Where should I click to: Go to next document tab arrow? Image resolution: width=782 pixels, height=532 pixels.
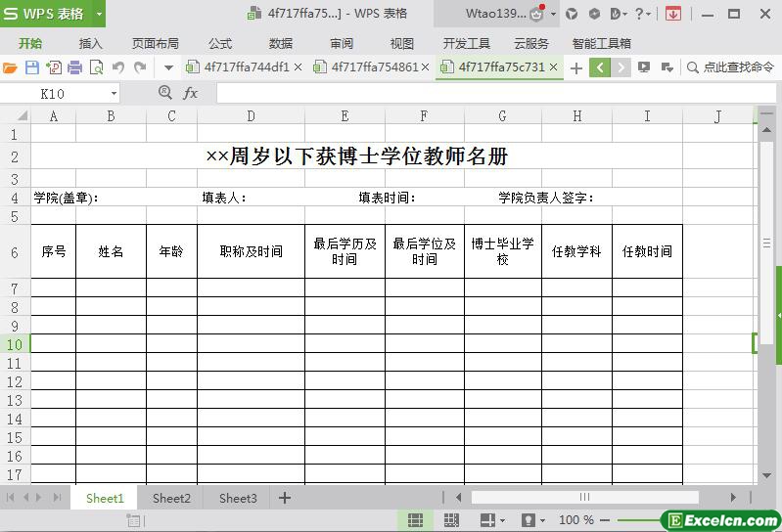(621, 67)
